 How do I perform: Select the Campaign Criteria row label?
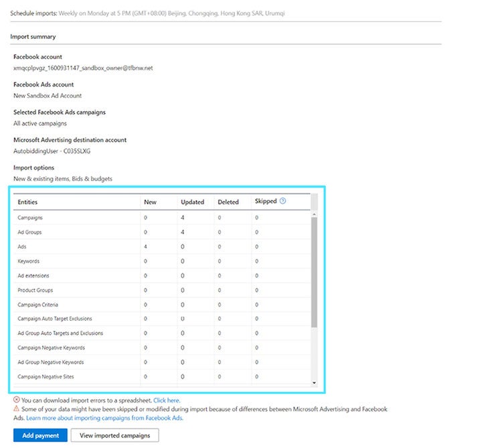tap(37, 305)
